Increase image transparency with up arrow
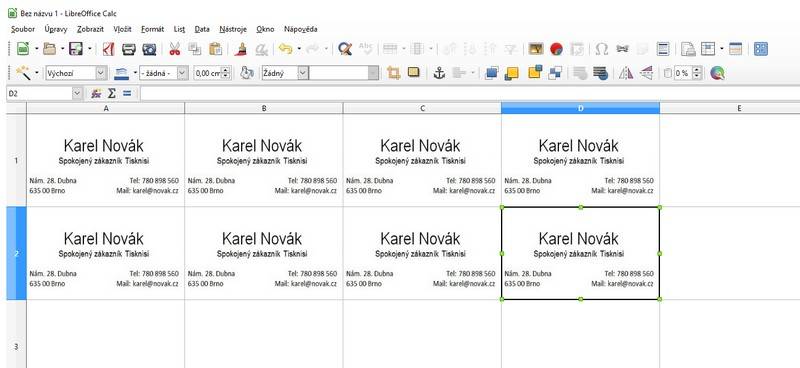The height and width of the screenshot is (368, 800). pyautogui.click(x=696, y=70)
